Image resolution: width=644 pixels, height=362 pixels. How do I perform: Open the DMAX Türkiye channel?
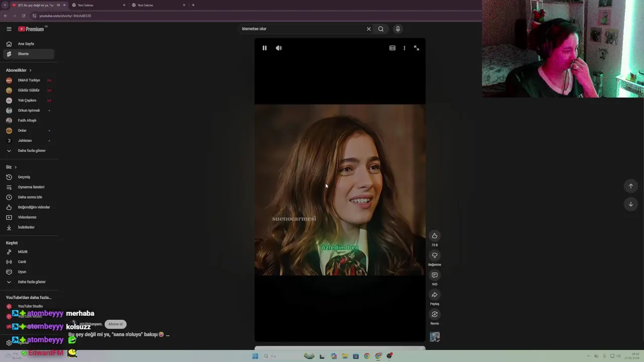coord(29,80)
